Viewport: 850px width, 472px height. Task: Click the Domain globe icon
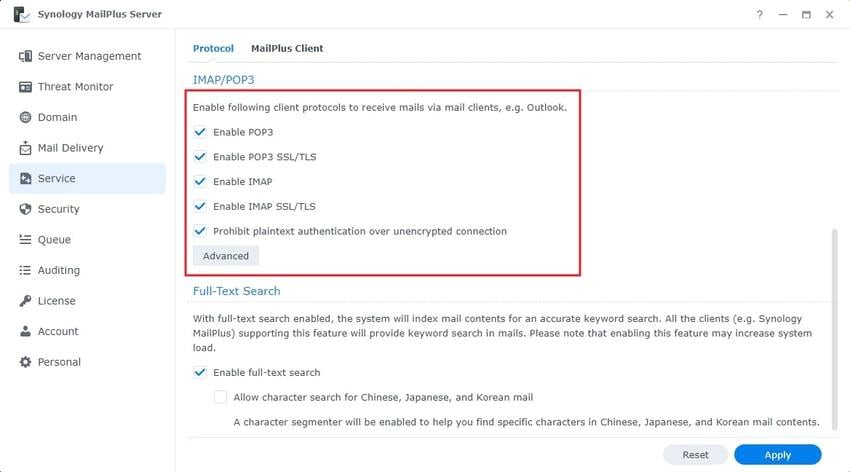click(x=26, y=117)
